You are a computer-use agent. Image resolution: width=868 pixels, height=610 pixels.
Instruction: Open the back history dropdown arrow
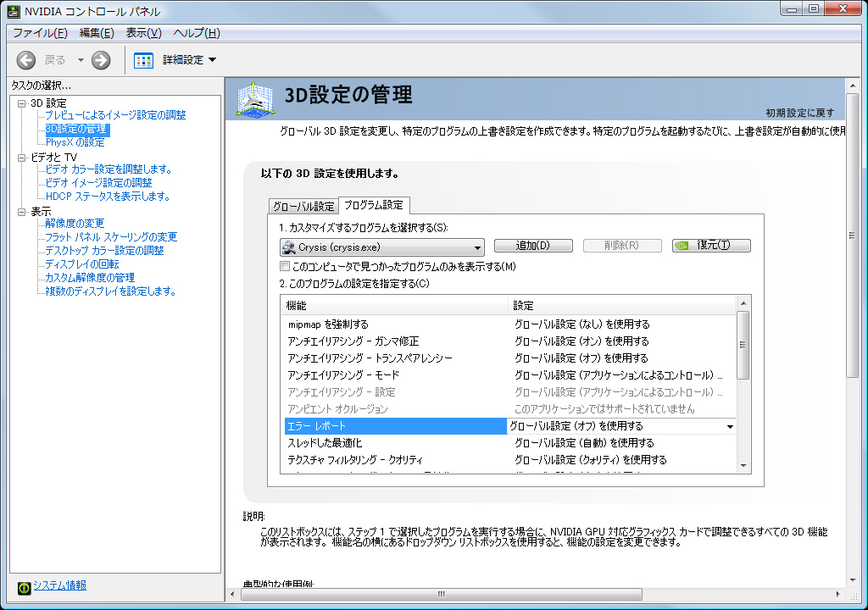point(81,60)
